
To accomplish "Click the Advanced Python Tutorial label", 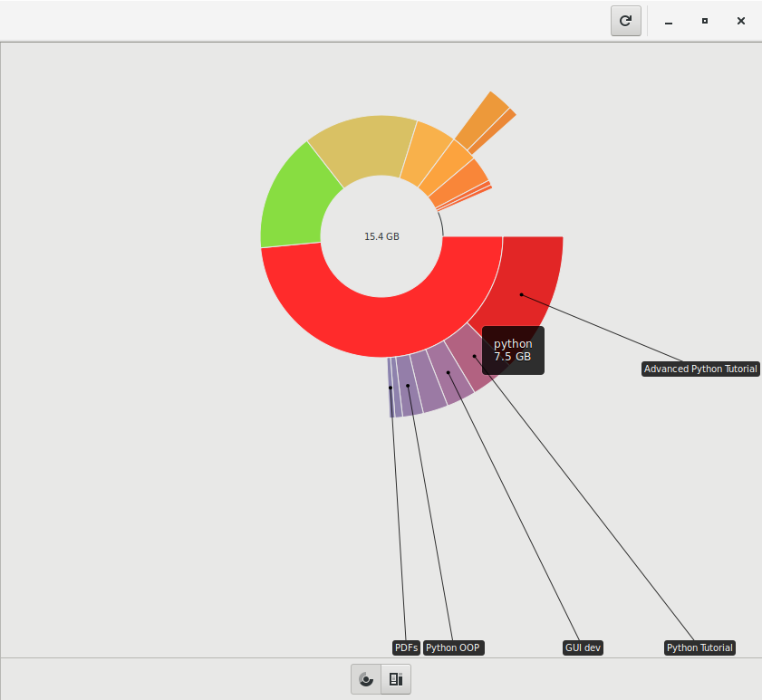I will (700, 369).
